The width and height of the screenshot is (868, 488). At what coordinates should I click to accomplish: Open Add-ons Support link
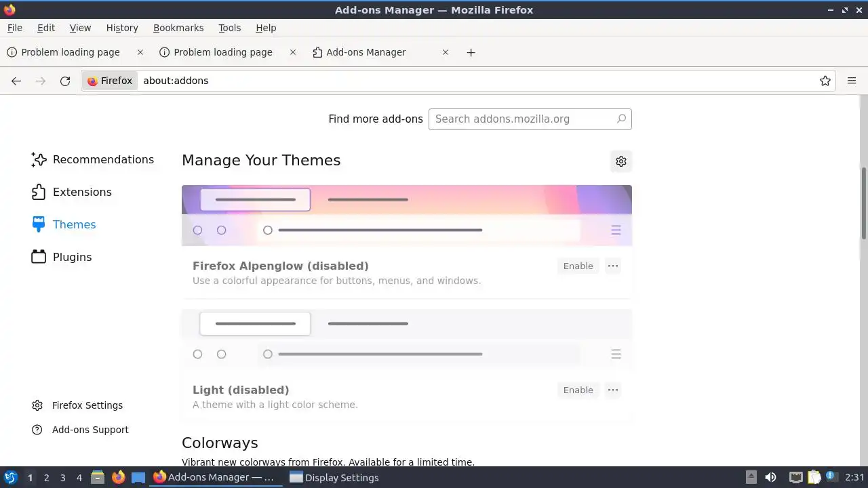pyautogui.click(x=80, y=430)
